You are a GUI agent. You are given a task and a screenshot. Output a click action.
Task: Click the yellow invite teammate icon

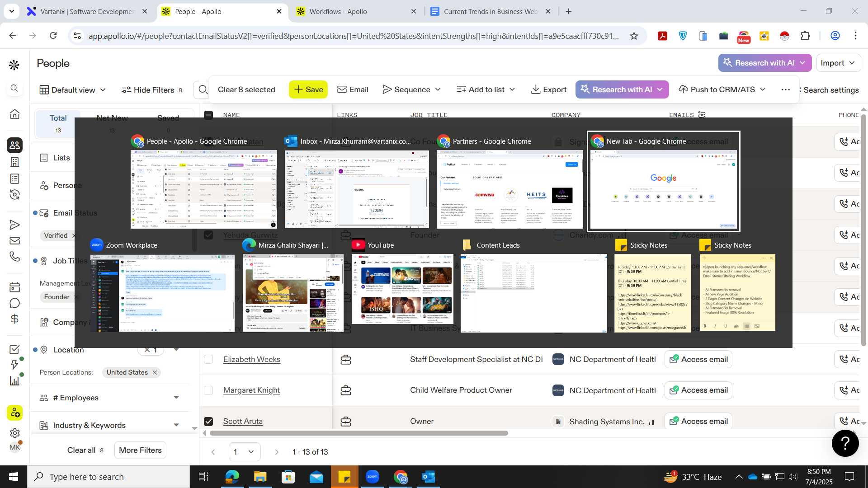(x=14, y=413)
